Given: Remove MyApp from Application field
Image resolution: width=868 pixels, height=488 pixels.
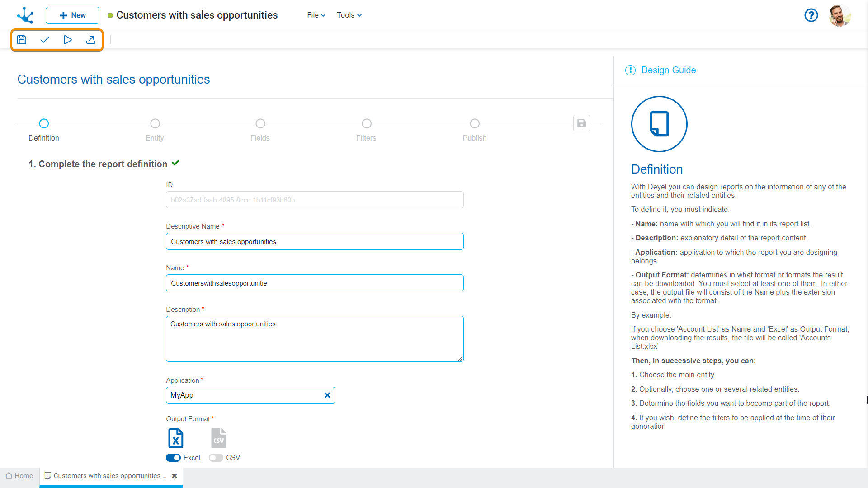Looking at the screenshot, I should click(x=327, y=394).
